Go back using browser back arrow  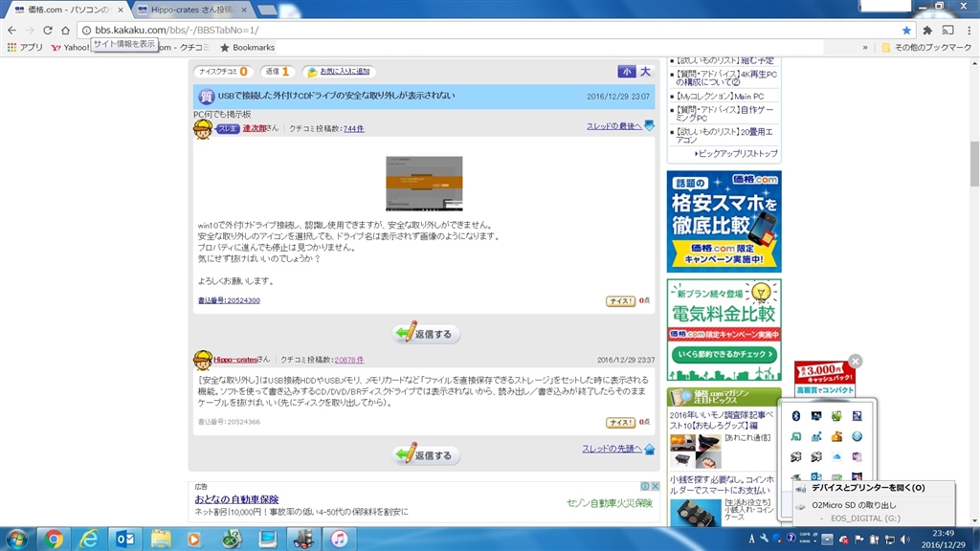[11, 30]
